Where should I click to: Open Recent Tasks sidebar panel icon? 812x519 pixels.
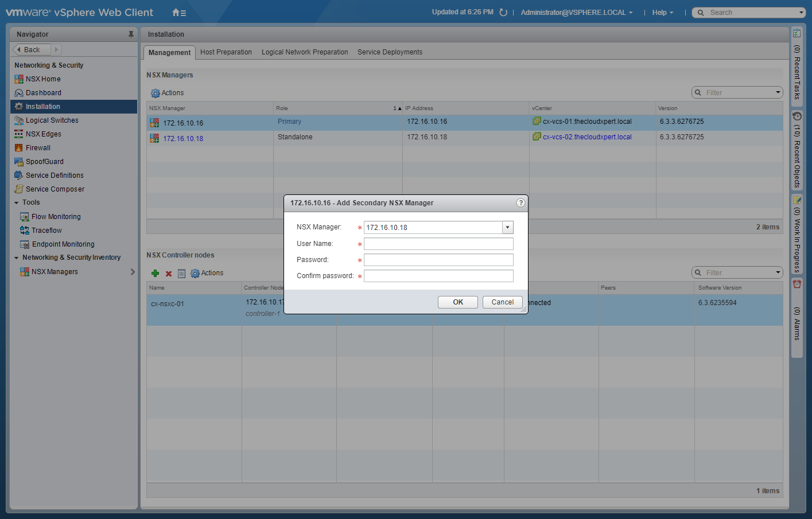pyautogui.click(x=797, y=33)
